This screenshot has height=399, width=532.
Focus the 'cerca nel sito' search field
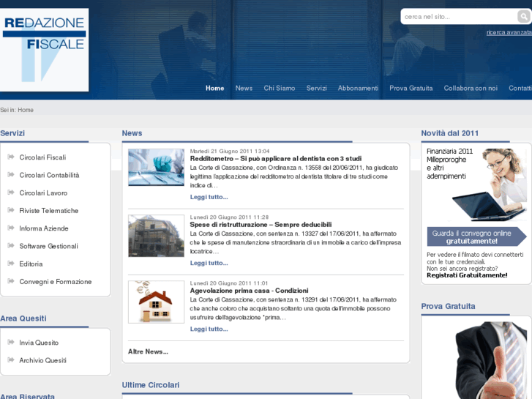[459, 17]
